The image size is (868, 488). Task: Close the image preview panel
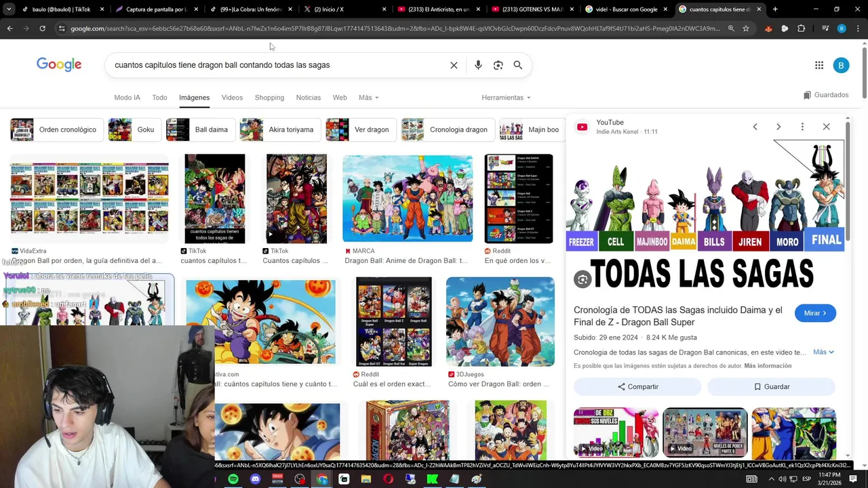(826, 127)
